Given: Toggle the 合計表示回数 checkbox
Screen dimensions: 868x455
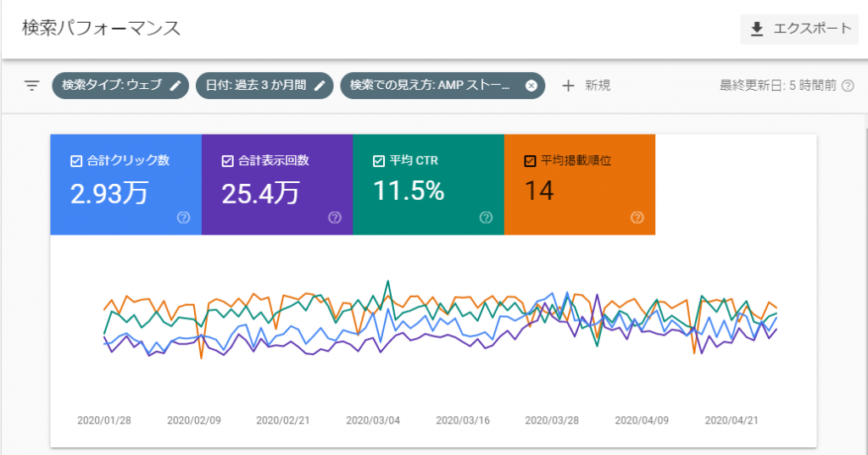Looking at the screenshot, I should pyautogui.click(x=227, y=161).
